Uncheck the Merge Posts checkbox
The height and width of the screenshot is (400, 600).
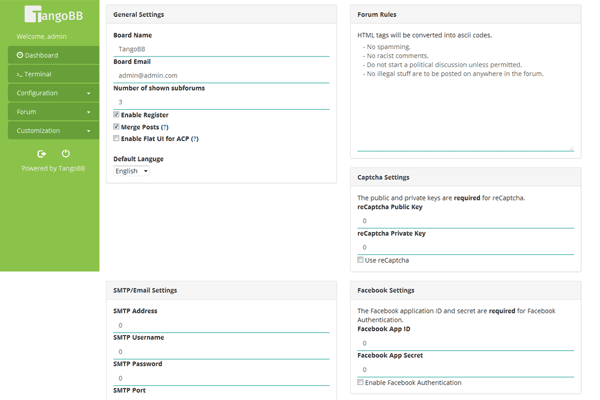tap(117, 128)
